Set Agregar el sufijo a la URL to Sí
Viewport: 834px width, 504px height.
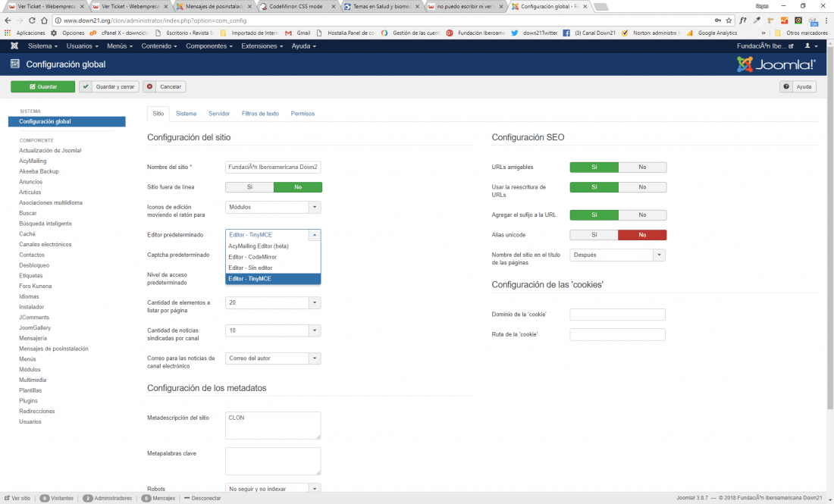[x=594, y=214]
